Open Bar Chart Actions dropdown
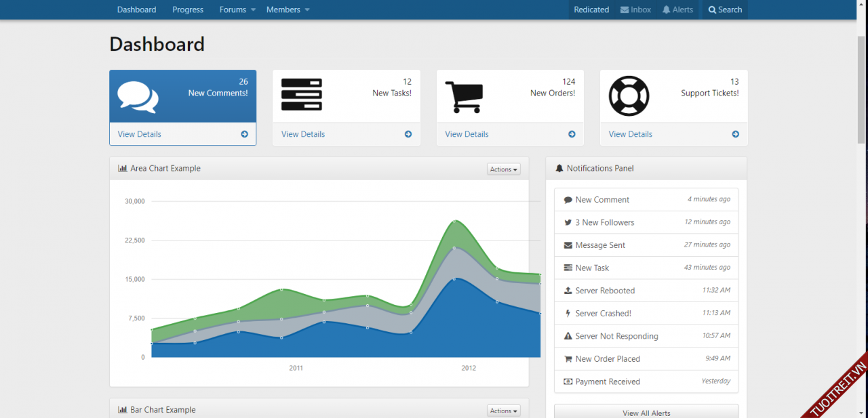 504,411
